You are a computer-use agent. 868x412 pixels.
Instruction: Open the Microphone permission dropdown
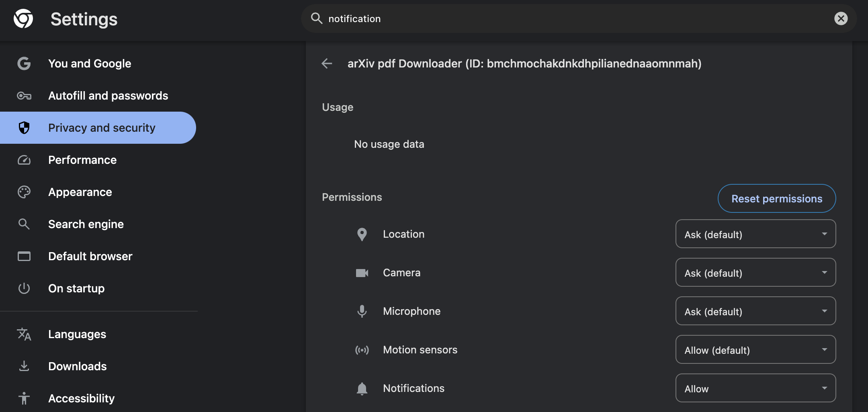pyautogui.click(x=756, y=311)
